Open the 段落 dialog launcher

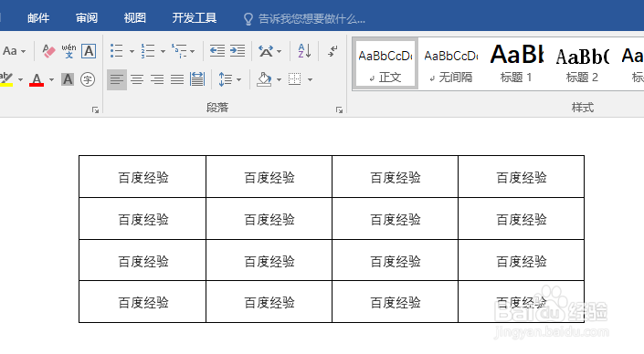[x=339, y=109]
